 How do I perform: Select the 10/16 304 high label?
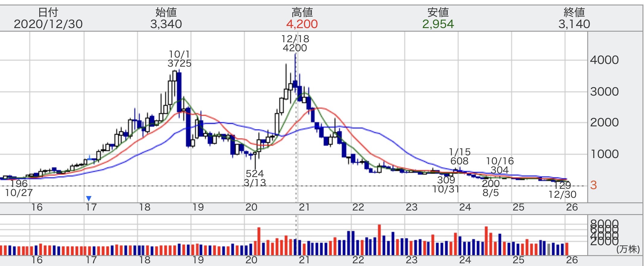pos(500,166)
